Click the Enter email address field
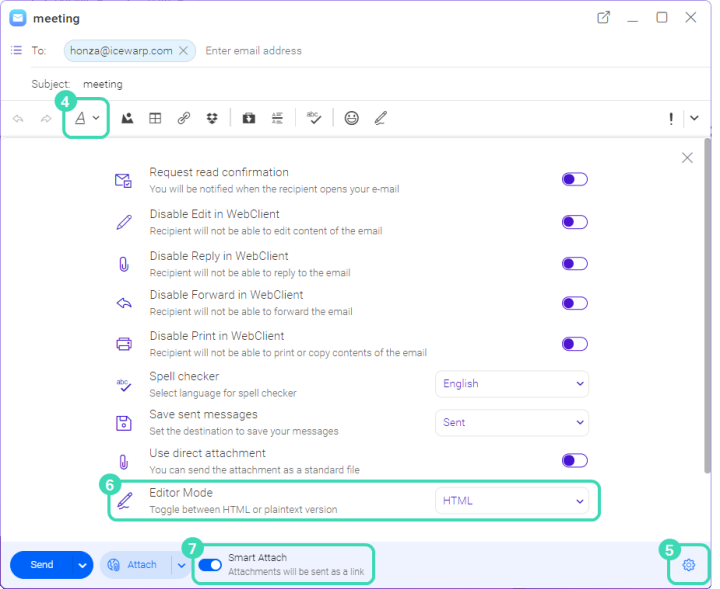The image size is (720, 589). (254, 51)
